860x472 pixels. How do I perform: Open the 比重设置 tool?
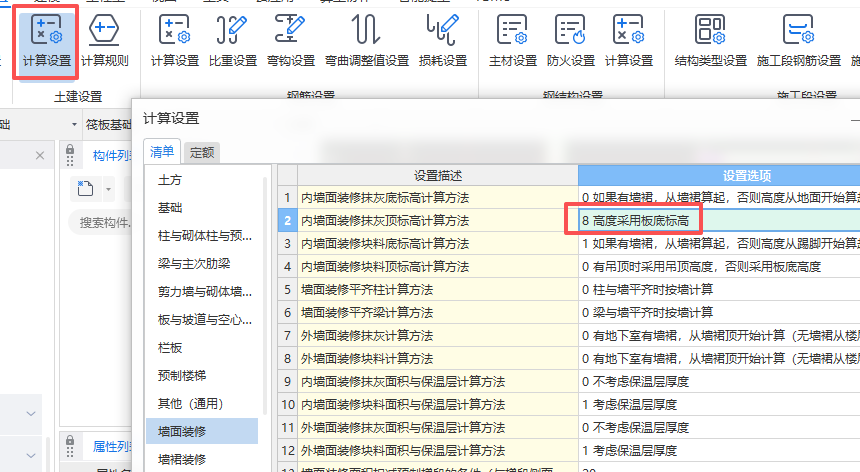[233, 42]
